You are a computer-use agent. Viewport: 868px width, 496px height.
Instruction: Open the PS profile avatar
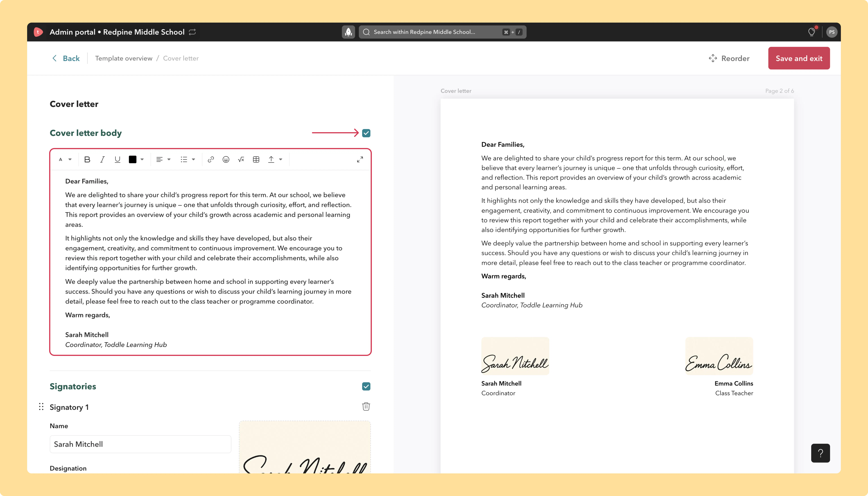832,32
